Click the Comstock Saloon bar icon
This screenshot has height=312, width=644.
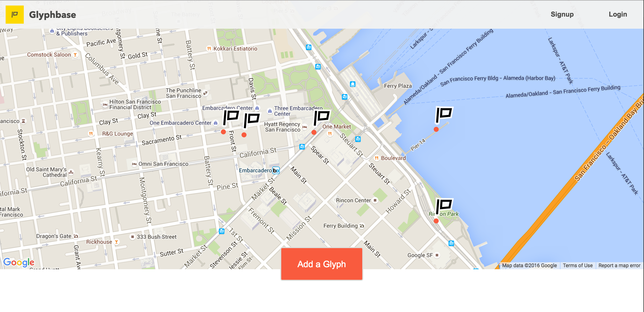point(75,55)
